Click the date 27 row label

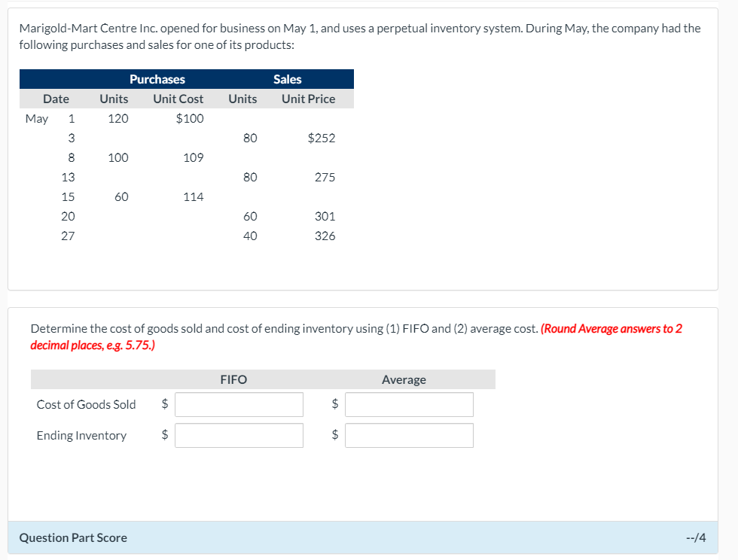click(x=68, y=236)
